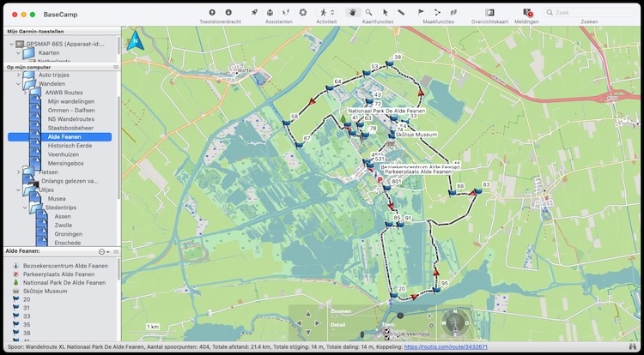Click the red P parking marker on map
644x355 pixels.
pos(380,179)
